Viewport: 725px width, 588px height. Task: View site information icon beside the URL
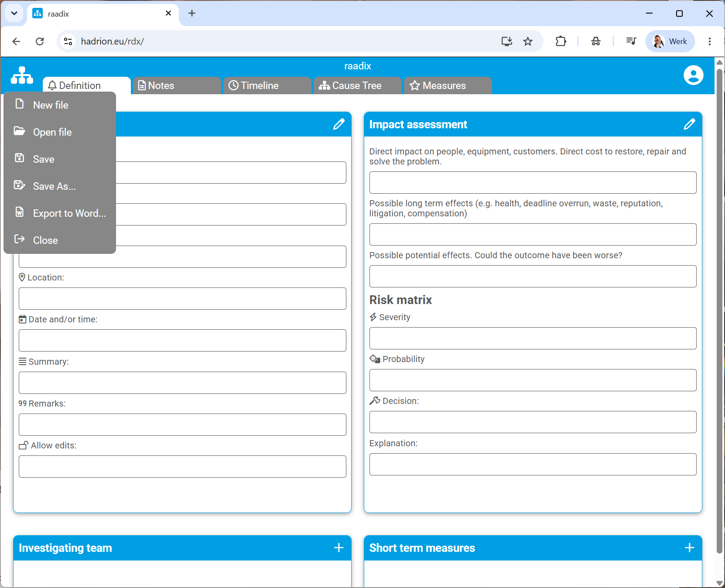tap(68, 41)
